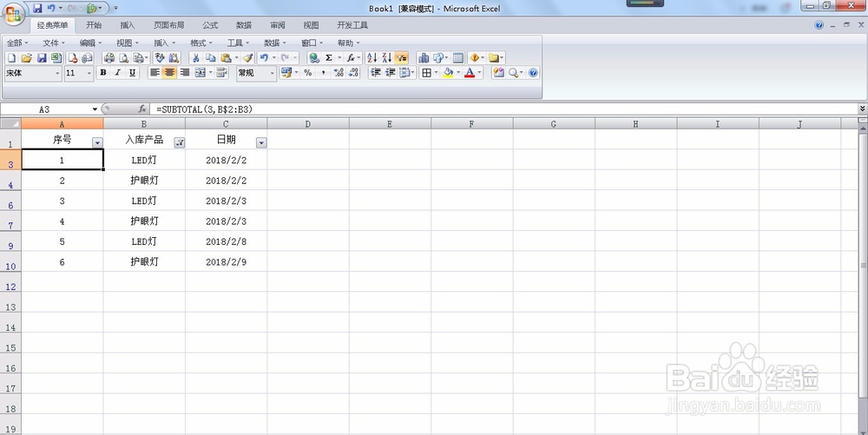Sort descending with Z-A icon
This screenshot has height=435, width=868.
pos(387,57)
